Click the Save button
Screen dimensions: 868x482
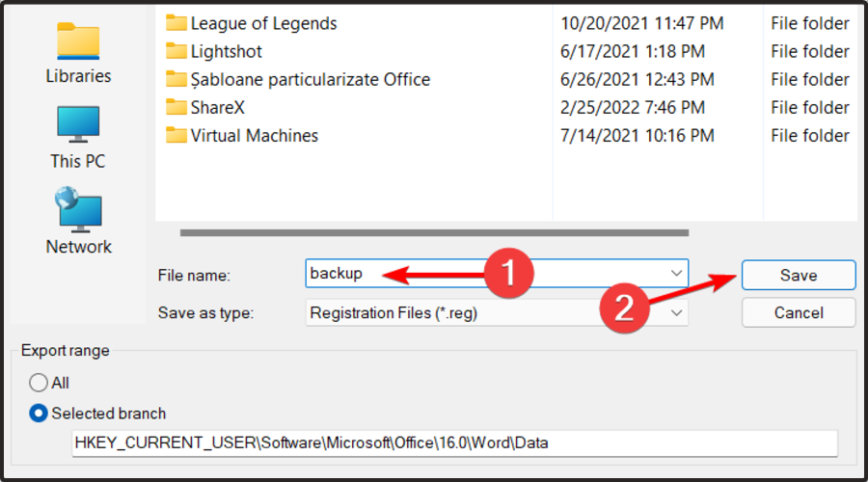coord(799,275)
